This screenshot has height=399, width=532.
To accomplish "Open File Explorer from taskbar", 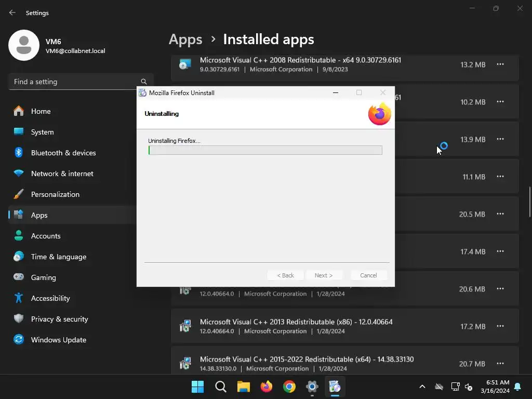I will [243, 387].
